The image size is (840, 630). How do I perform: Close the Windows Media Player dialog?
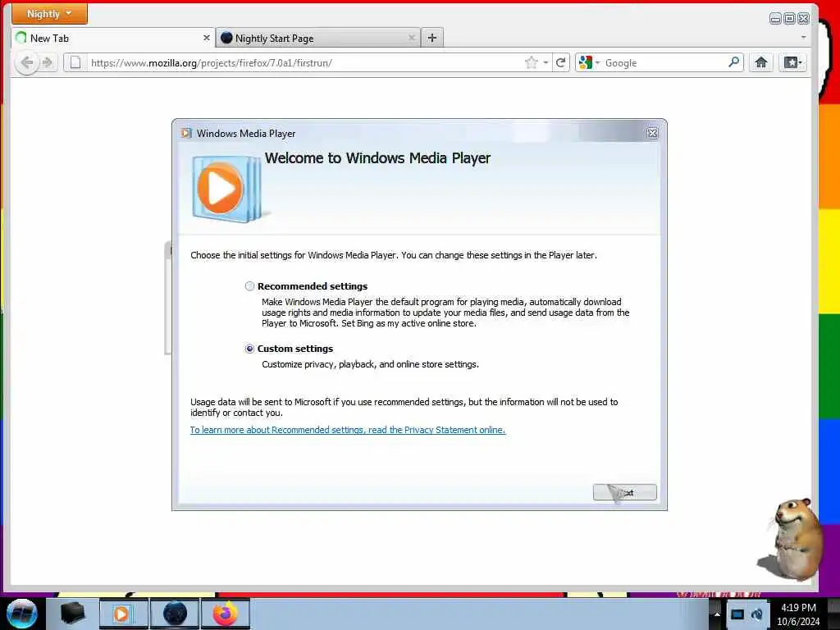click(x=652, y=134)
